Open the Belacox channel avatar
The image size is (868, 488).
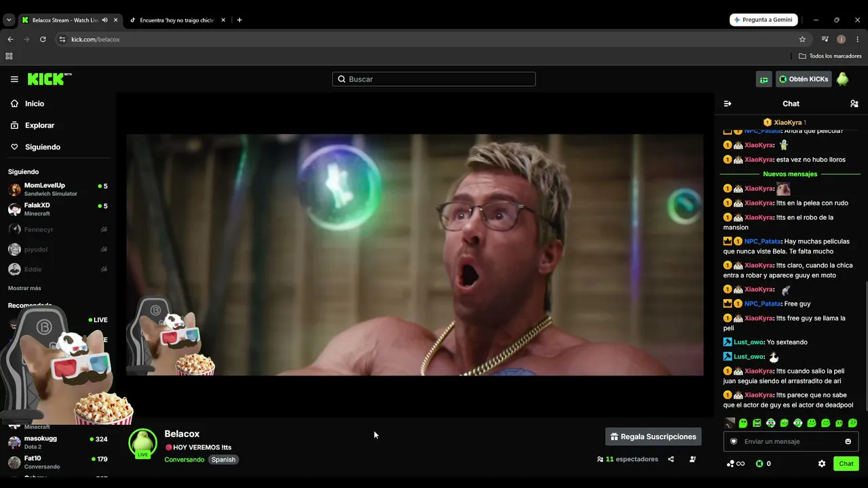143,443
